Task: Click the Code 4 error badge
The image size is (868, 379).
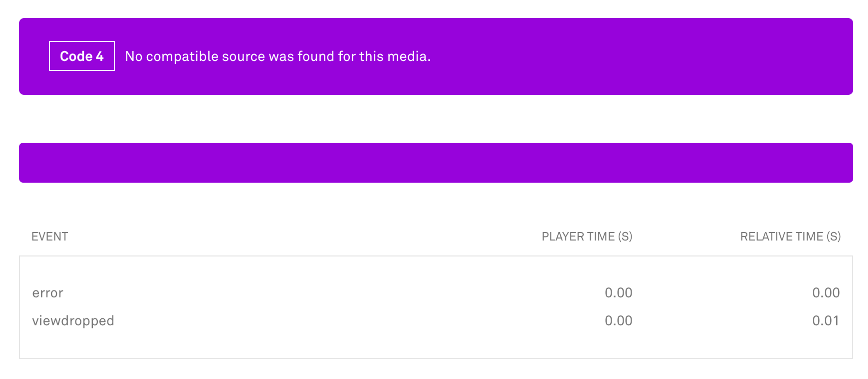Action: (x=82, y=56)
